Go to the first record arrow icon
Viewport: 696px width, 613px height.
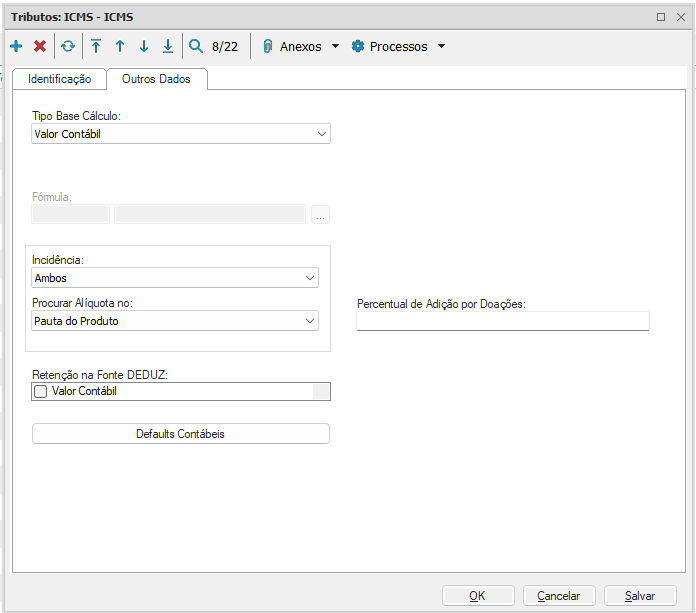click(96, 46)
